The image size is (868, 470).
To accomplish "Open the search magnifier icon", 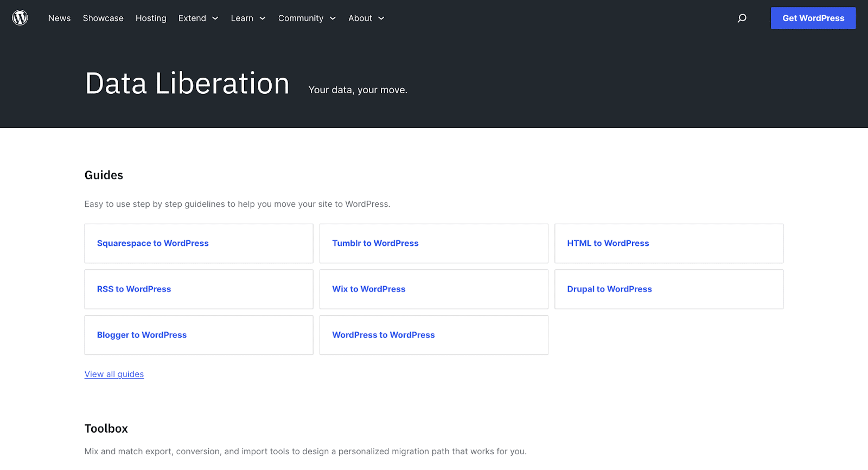I will click(x=742, y=18).
